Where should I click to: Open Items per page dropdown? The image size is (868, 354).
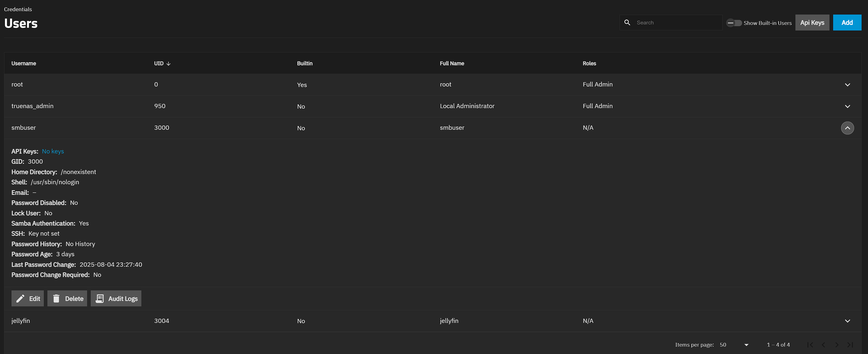coord(734,345)
